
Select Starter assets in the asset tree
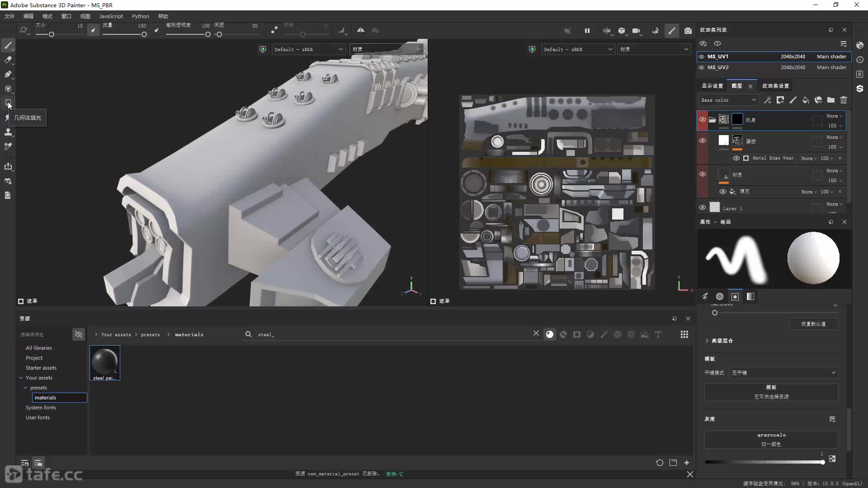41,368
